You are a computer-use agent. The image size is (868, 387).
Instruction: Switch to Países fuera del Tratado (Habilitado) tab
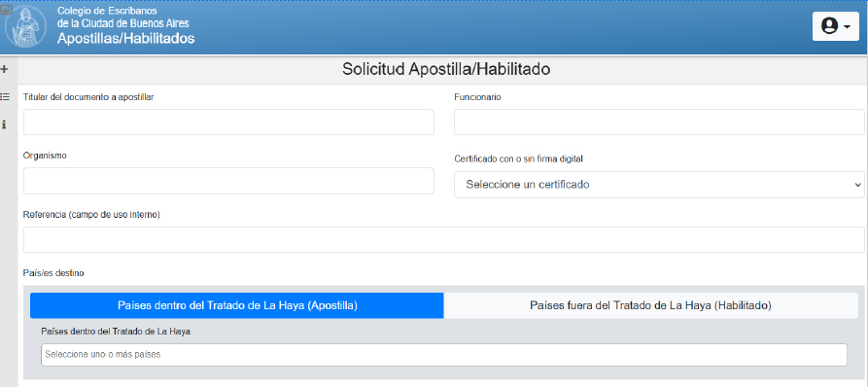tap(650, 305)
